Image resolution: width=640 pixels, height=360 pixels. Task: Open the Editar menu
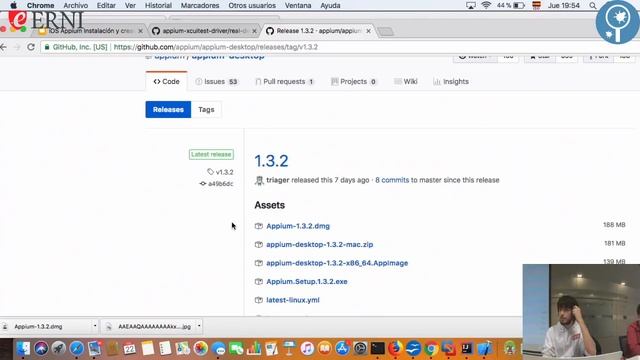(106, 5)
